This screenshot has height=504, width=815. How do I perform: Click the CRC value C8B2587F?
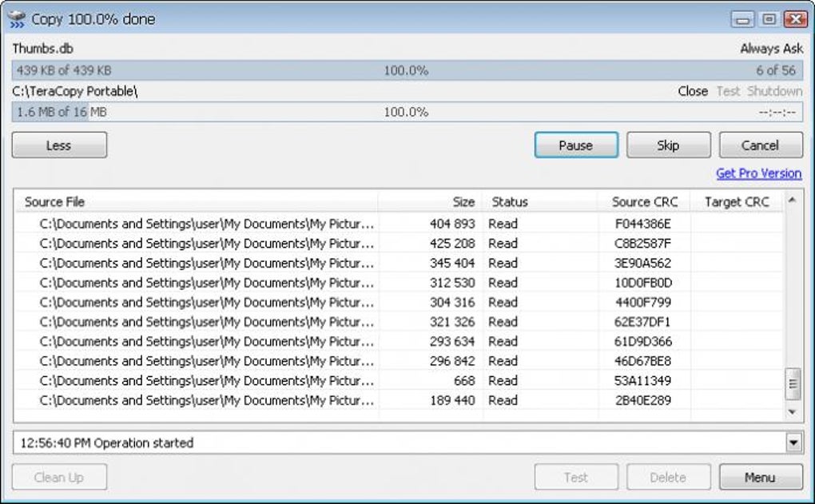[x=643, y=244]
